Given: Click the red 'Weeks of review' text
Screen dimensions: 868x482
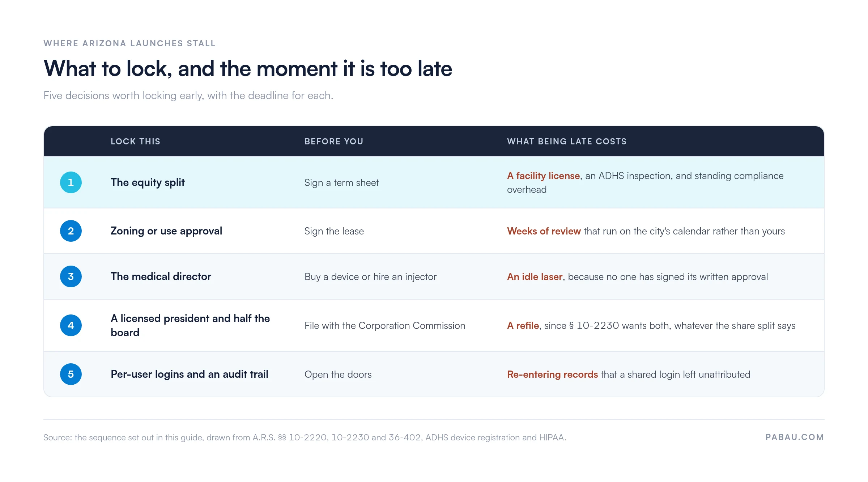Looking at the screenshot, I should coord(544,231).
